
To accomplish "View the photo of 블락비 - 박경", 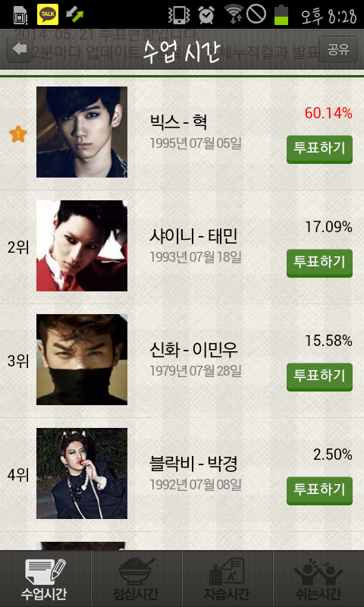I will tap(82, 473).
